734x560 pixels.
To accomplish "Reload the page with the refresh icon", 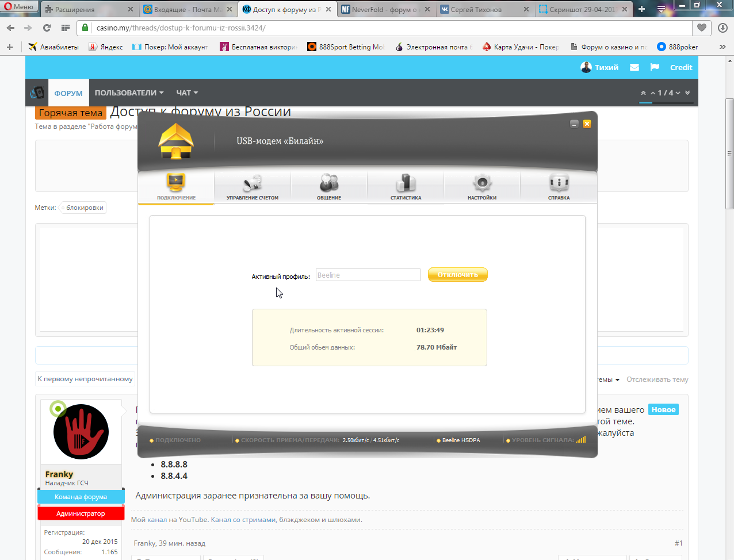I will pyautogui.click(x=47, y=28).
